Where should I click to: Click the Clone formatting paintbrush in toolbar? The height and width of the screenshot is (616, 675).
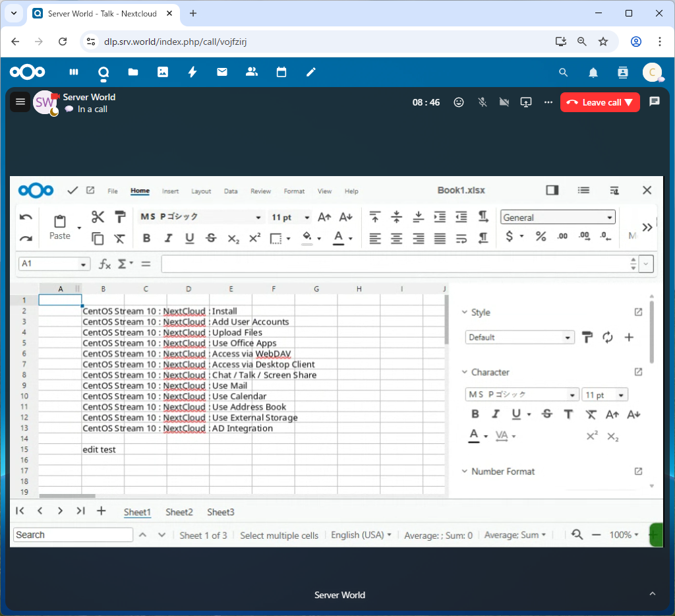coord(120,217)
